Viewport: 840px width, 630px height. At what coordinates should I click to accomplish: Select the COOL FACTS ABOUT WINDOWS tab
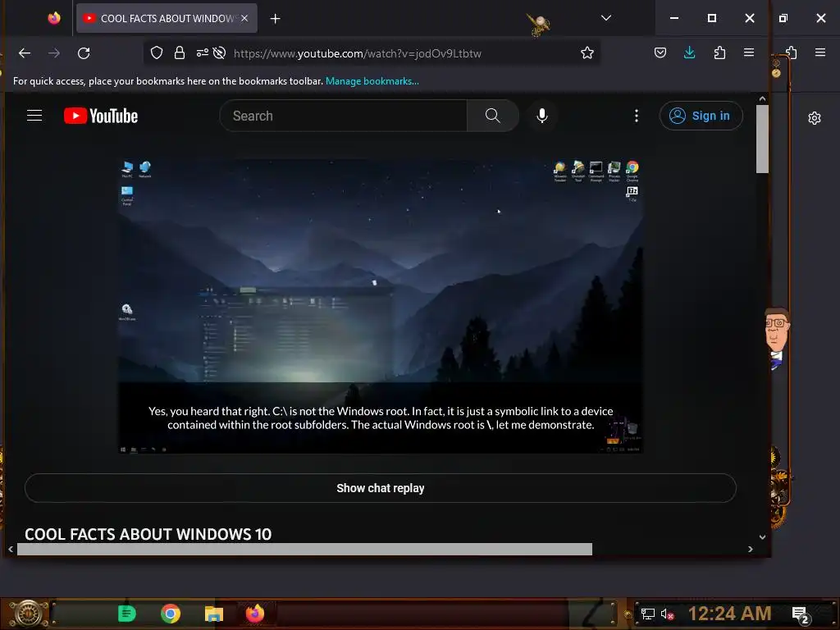pos(167,18)
